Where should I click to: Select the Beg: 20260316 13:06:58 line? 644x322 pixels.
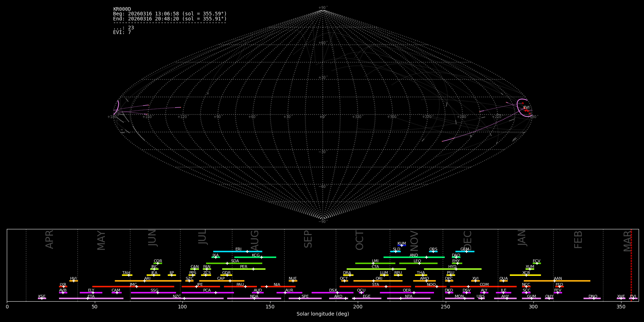[170, 14]
